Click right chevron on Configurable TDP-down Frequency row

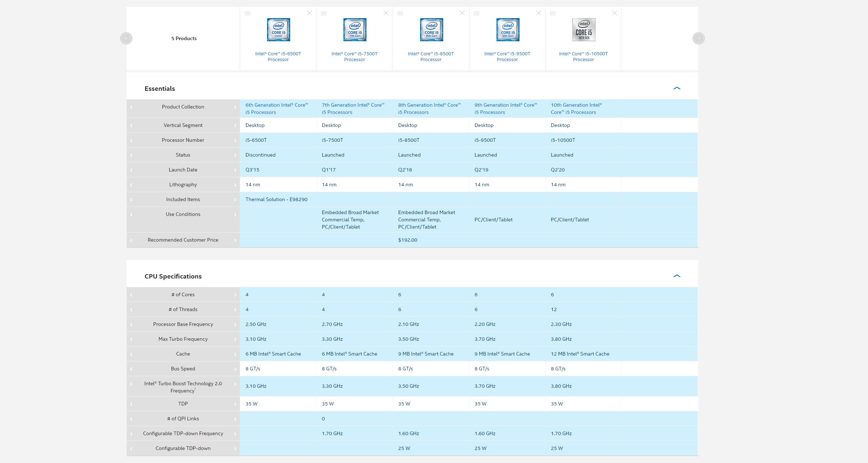tap(235, 434)
